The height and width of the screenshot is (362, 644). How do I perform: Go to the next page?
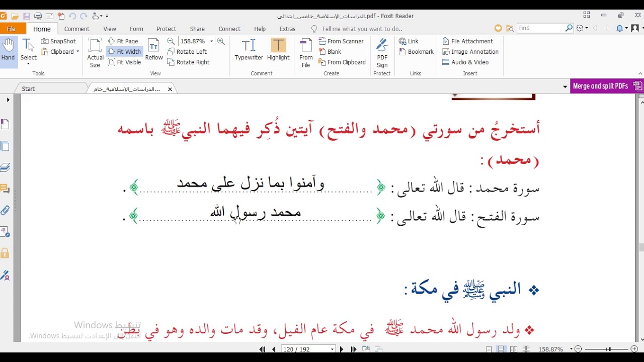[342, 349]
